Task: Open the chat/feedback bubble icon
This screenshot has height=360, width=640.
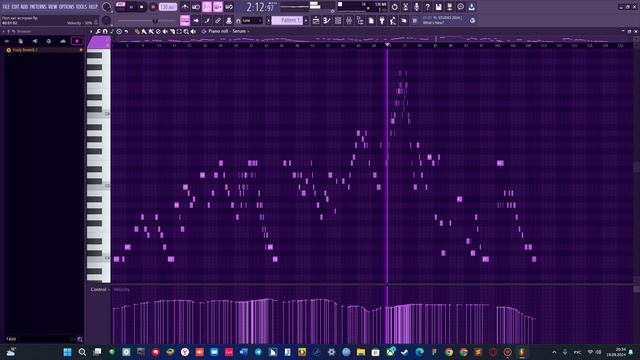Action: click(x=460, y=7)
